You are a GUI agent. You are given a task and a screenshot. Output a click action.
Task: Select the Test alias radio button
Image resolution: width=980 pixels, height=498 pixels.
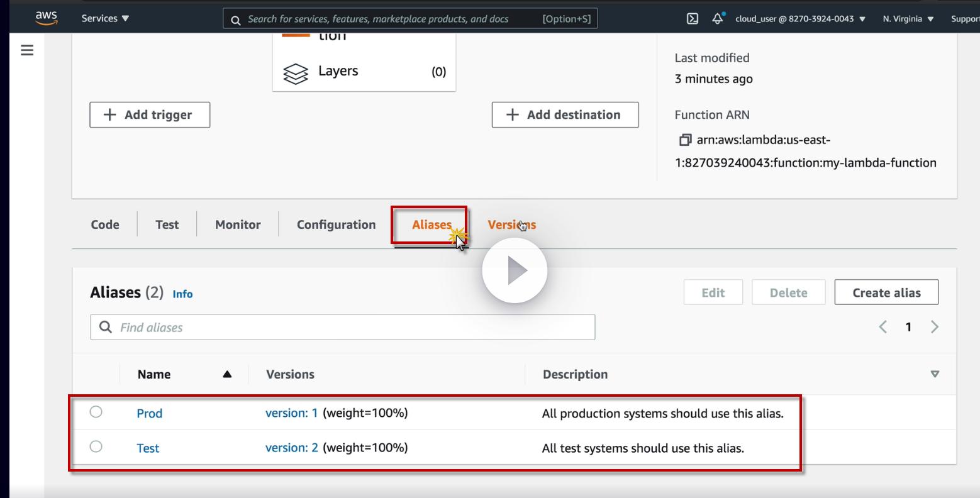coord(96,446)
